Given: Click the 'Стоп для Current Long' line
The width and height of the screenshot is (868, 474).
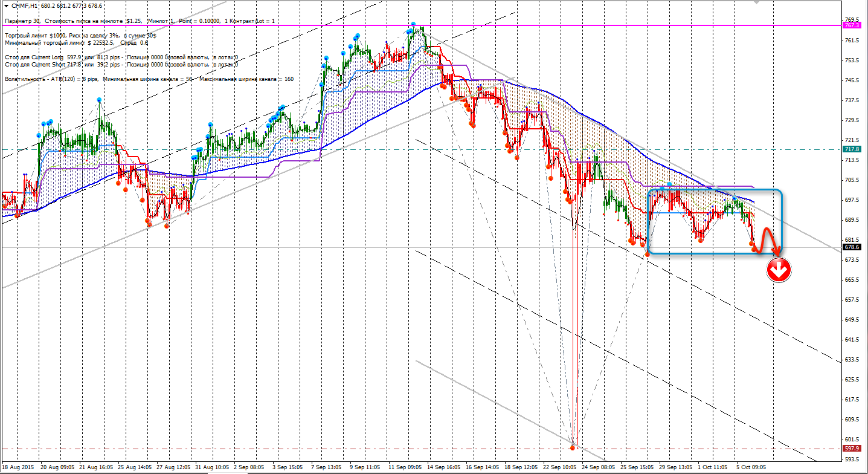Looking at the screenshot, I should tap(121, 57).
